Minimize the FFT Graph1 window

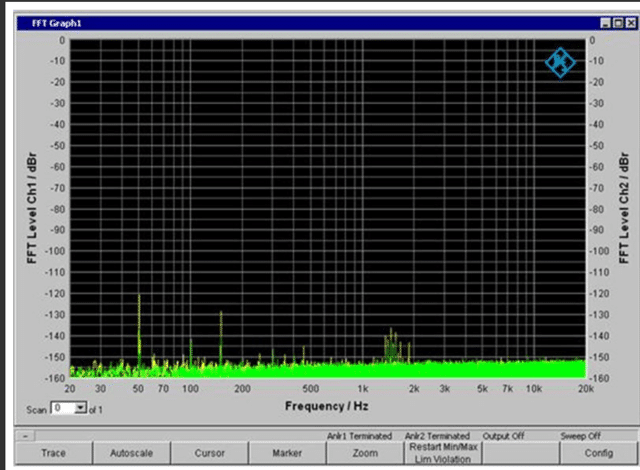606,23
